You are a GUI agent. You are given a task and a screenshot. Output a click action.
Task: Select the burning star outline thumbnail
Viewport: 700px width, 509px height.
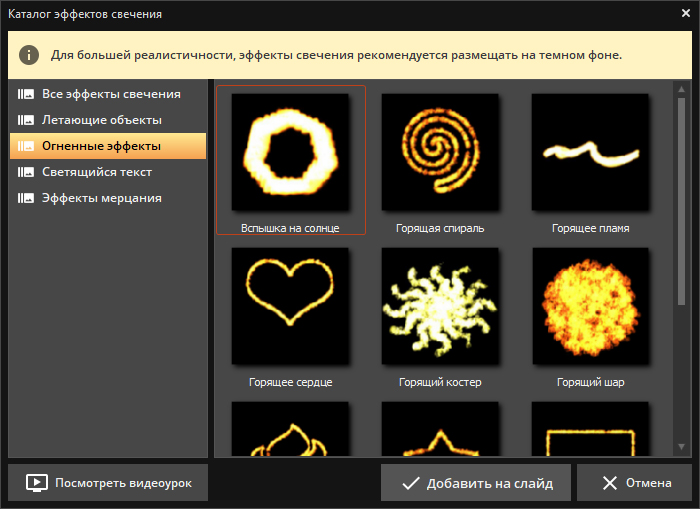click(440, 429)
